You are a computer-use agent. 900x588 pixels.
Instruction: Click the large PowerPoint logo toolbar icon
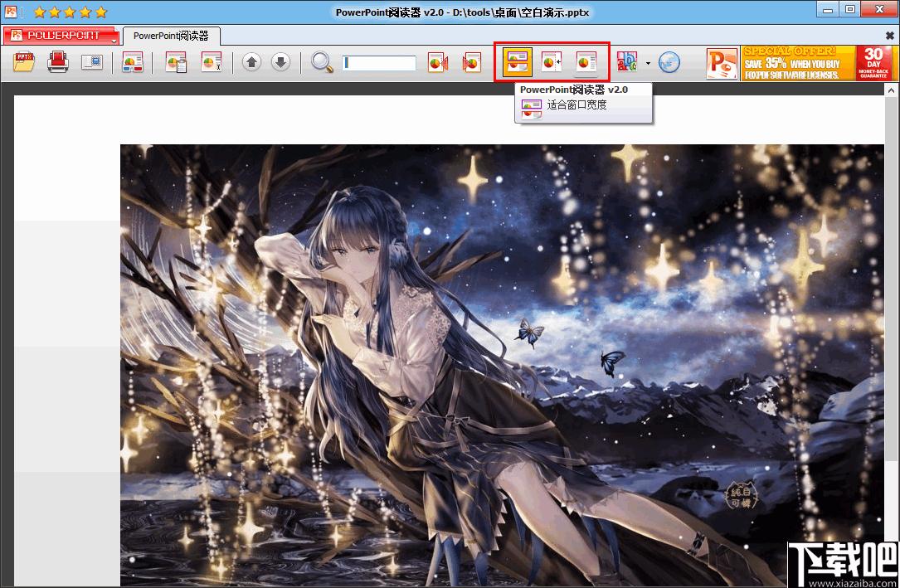point(721,64)
